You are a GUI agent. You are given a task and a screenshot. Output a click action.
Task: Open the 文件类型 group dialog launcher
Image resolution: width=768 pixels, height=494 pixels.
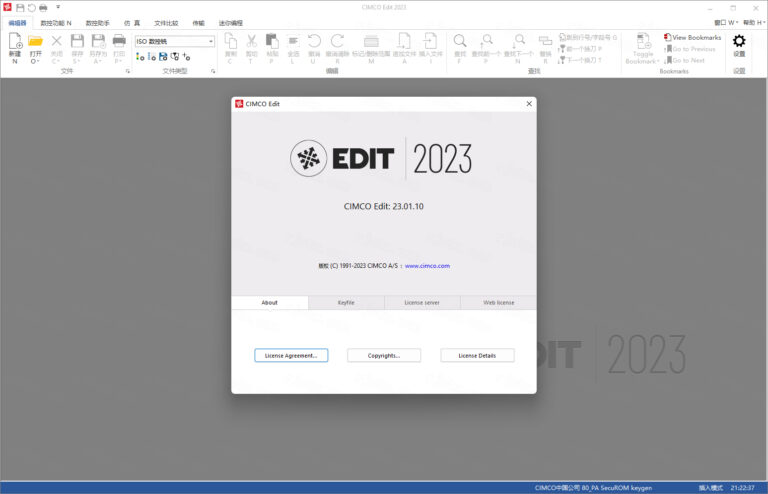click(x=213, y=71)
